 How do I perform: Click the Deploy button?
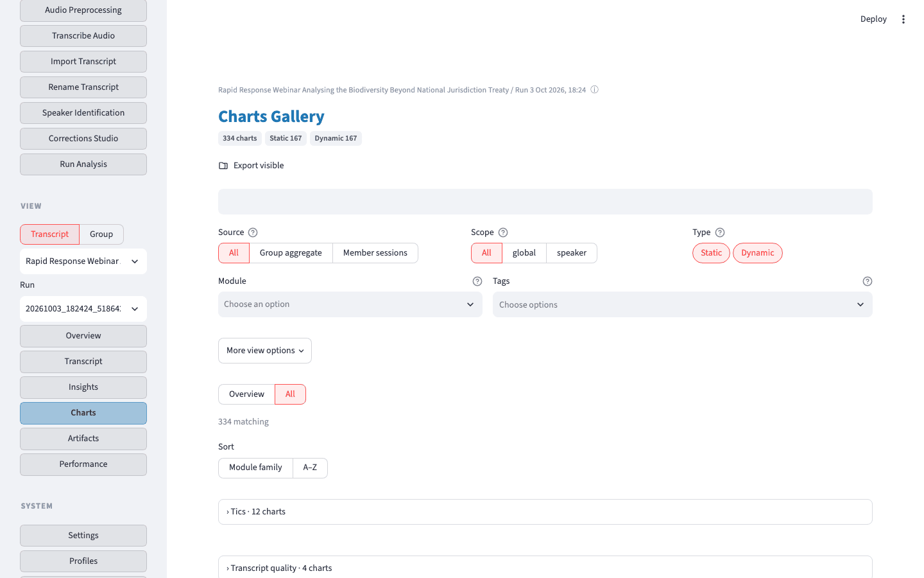tap(873, 19)
